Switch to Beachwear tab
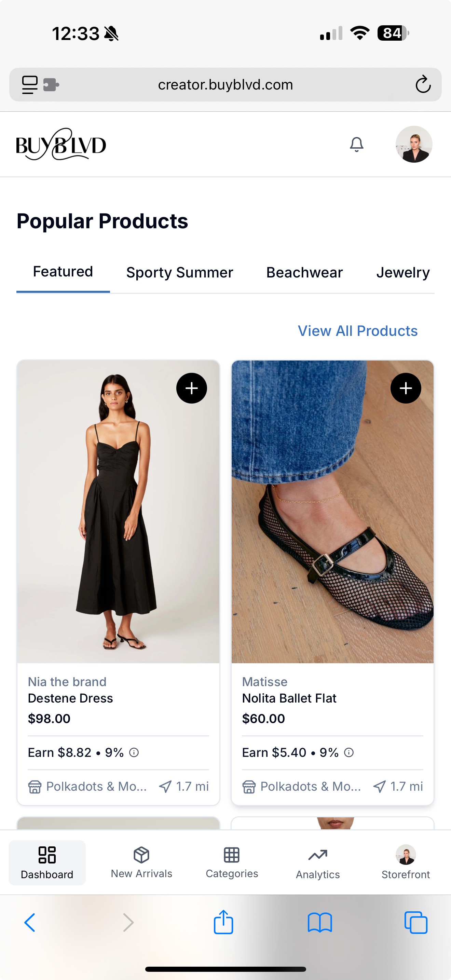This screenshot has width=451, height=980. 304,272
